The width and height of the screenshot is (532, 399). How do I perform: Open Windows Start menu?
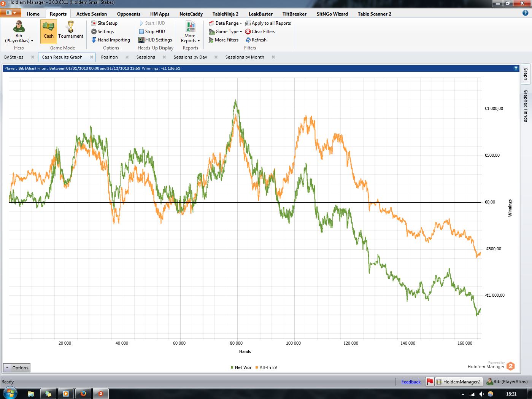pyautogui.click(x=10, y=393)
